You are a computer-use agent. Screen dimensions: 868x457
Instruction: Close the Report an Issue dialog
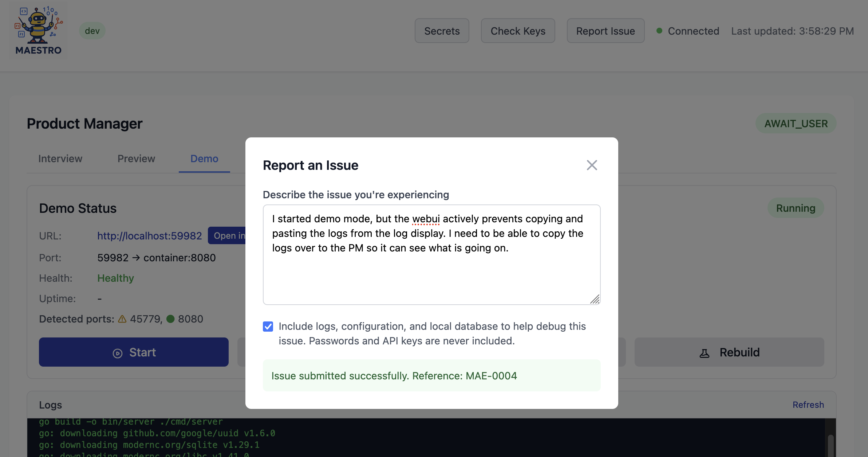tap(592, 165)
